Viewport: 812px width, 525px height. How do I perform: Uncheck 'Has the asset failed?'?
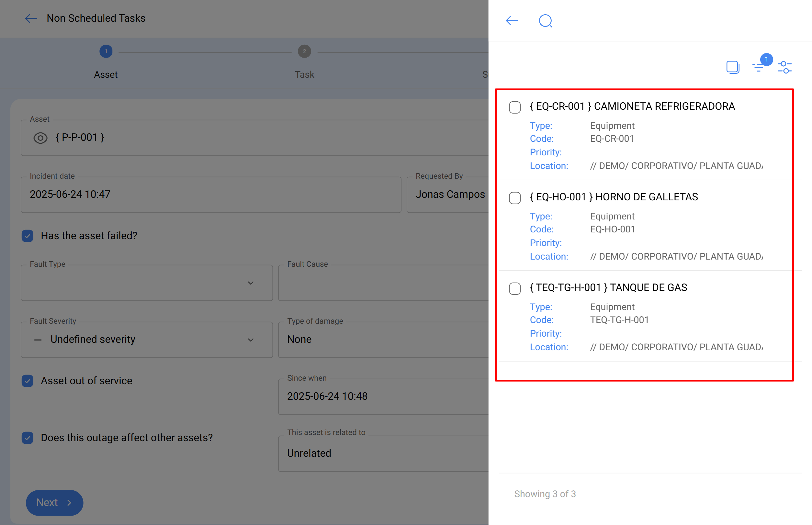(27, 236)
